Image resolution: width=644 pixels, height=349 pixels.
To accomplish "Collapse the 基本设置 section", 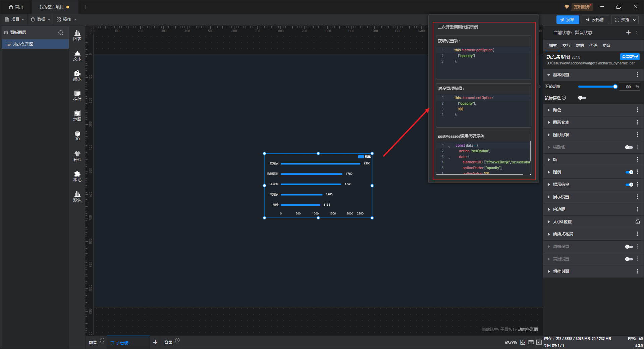I will pyautogui.click(x=549, y=75).
